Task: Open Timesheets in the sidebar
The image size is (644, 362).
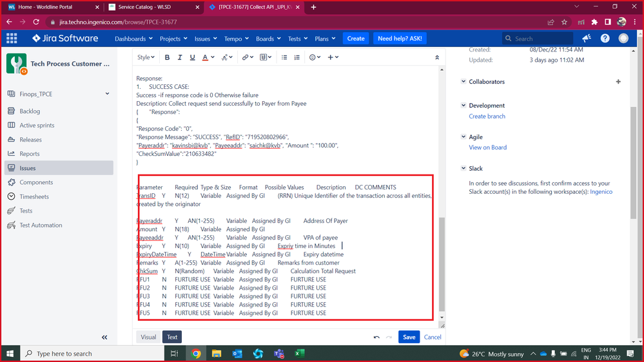Action: (x=34, y=196)
